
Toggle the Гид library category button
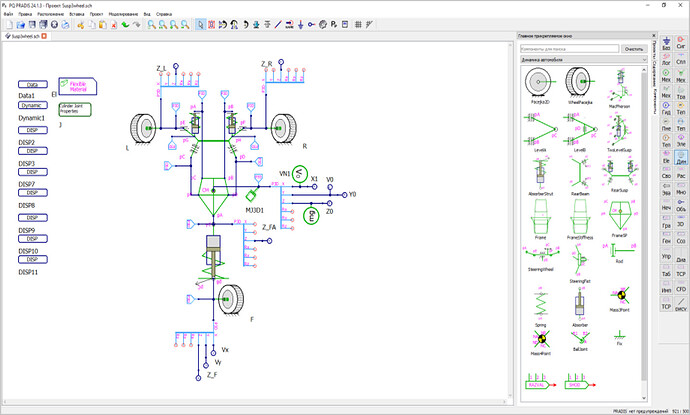click(x=666, y=108)
